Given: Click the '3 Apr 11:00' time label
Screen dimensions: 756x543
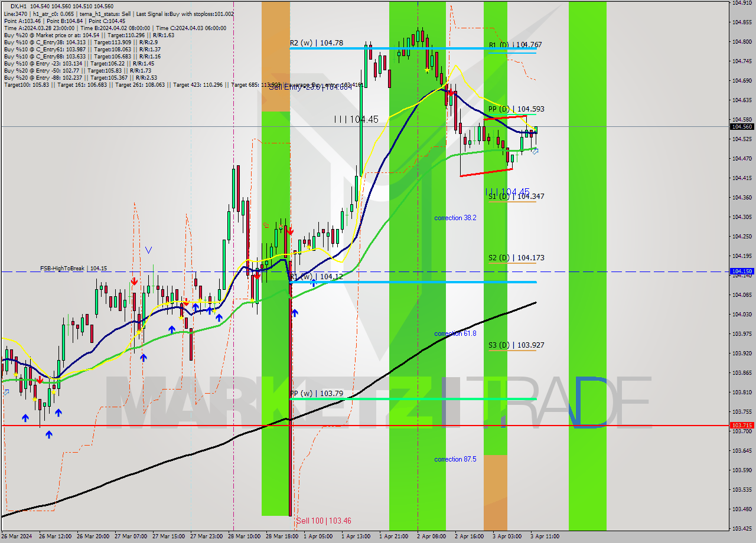Looking at the screenshot, I should tap(545, 537).
